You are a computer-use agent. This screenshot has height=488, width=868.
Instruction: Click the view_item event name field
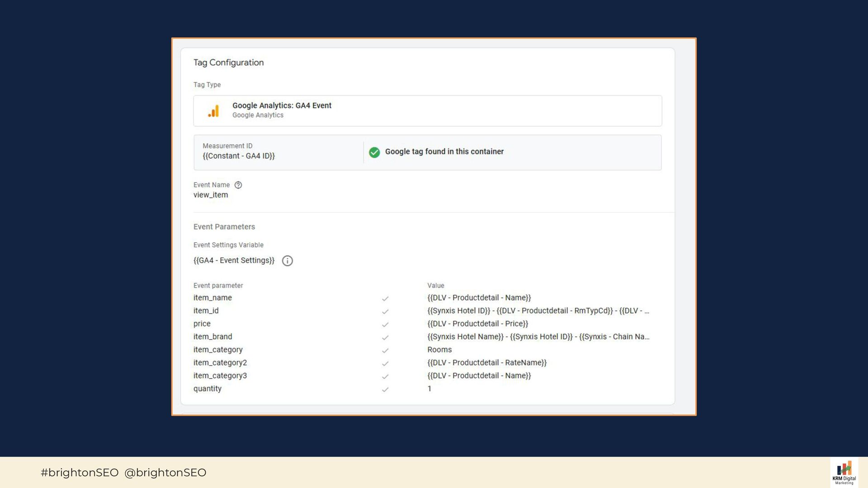(x=211, y=195)
